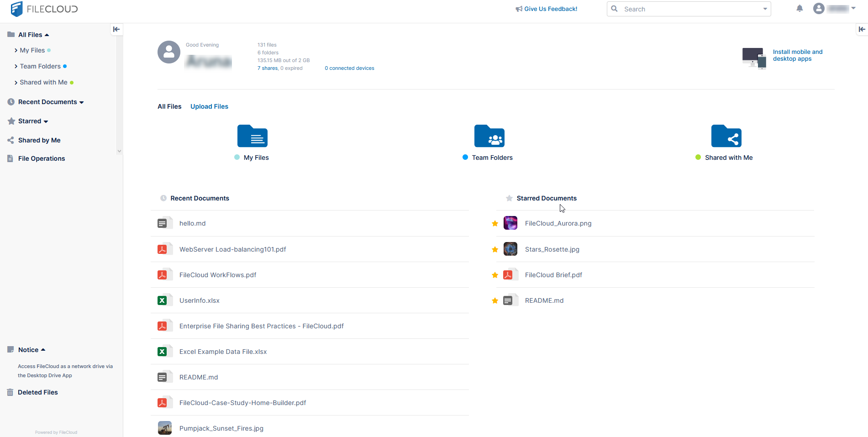Click the trash icon for Deleted Files

(x=10, y=392)
